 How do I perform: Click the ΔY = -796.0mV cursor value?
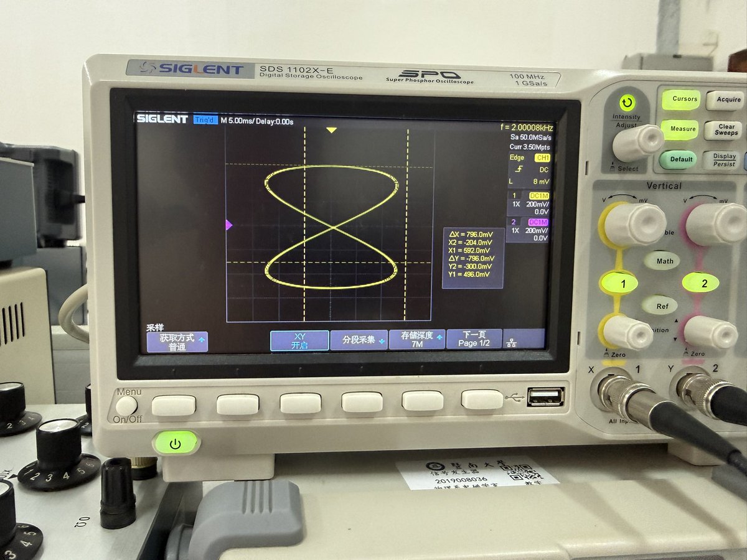471,258
